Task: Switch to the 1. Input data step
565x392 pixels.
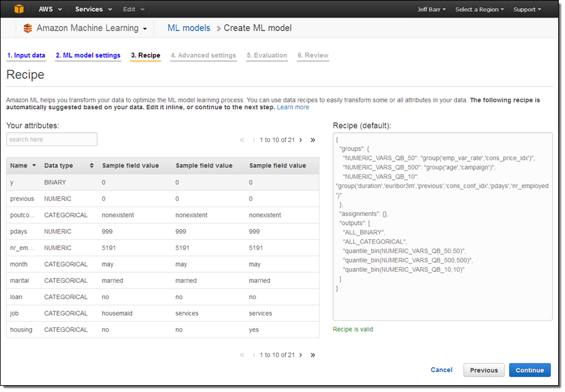Action: tap(26, 55)
